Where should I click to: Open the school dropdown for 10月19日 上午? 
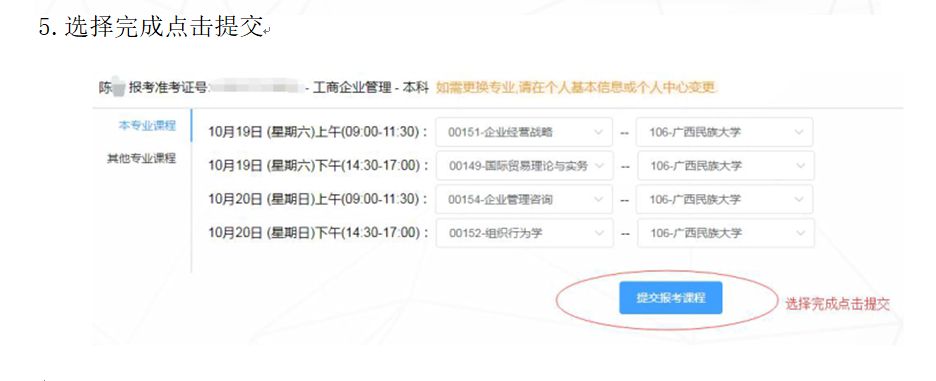[x=725, y=133]
